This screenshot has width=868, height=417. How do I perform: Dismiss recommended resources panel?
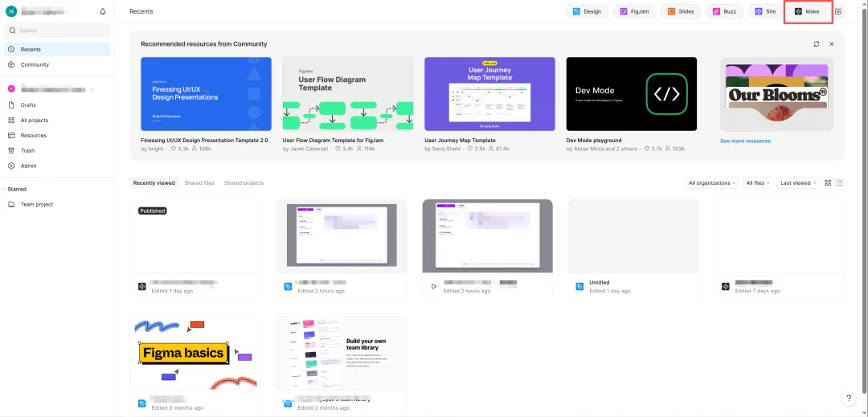click(x=832, y=43)
